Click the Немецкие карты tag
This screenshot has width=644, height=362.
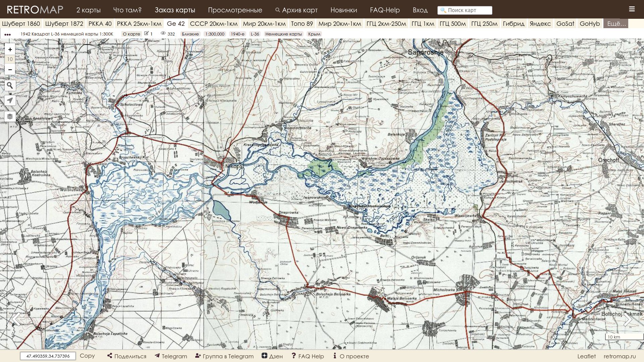[x=283, y=34]
